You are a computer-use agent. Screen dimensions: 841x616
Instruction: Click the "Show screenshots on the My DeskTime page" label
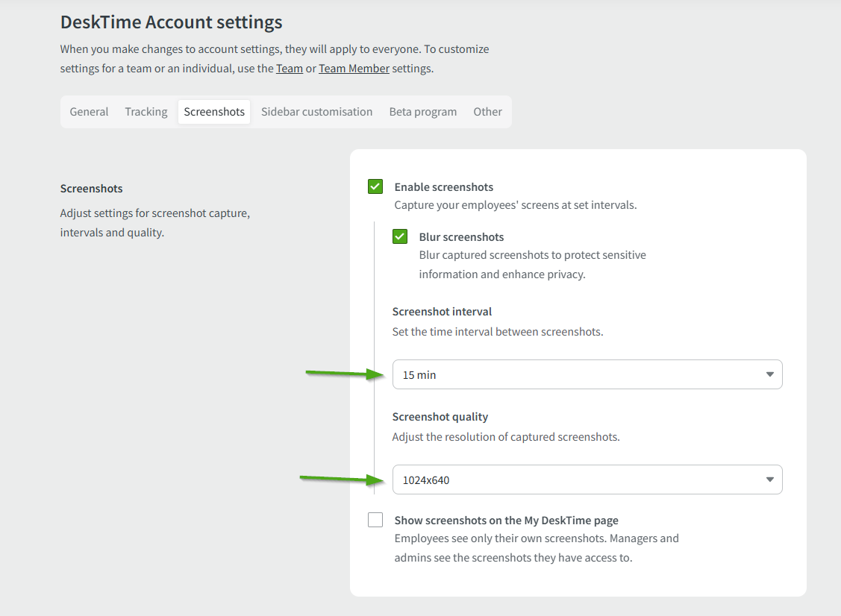506,521
